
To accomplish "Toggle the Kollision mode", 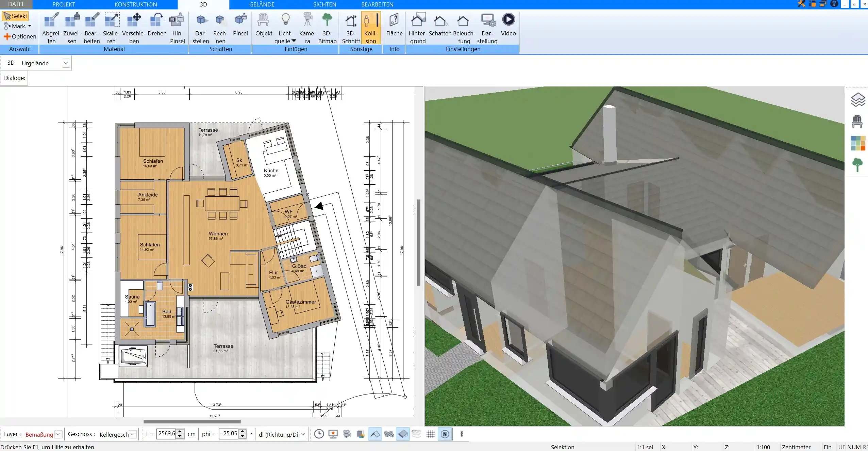I will [371, 28].
